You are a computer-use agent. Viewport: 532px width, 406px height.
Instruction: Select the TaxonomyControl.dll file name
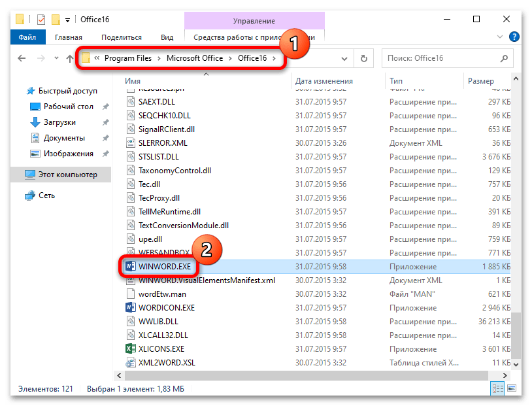click(x=175, y=171)
